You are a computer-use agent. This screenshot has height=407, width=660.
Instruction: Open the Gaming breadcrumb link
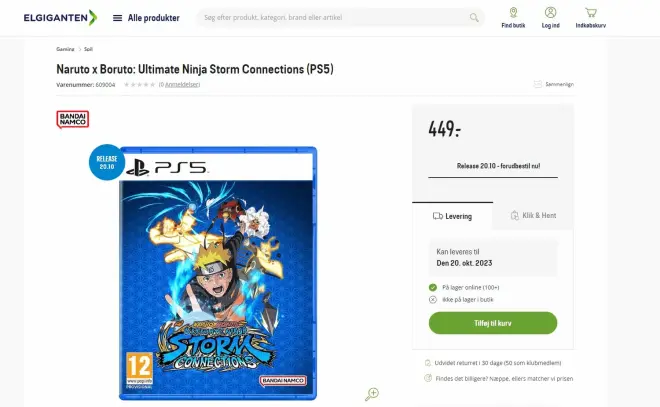pyautogui.click(x=65, y=48)
